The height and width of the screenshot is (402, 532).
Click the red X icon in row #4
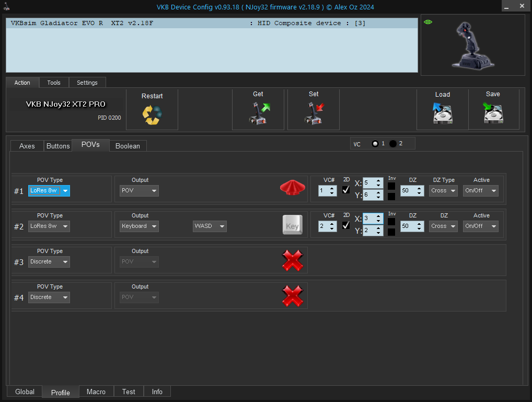coord(293,296)
